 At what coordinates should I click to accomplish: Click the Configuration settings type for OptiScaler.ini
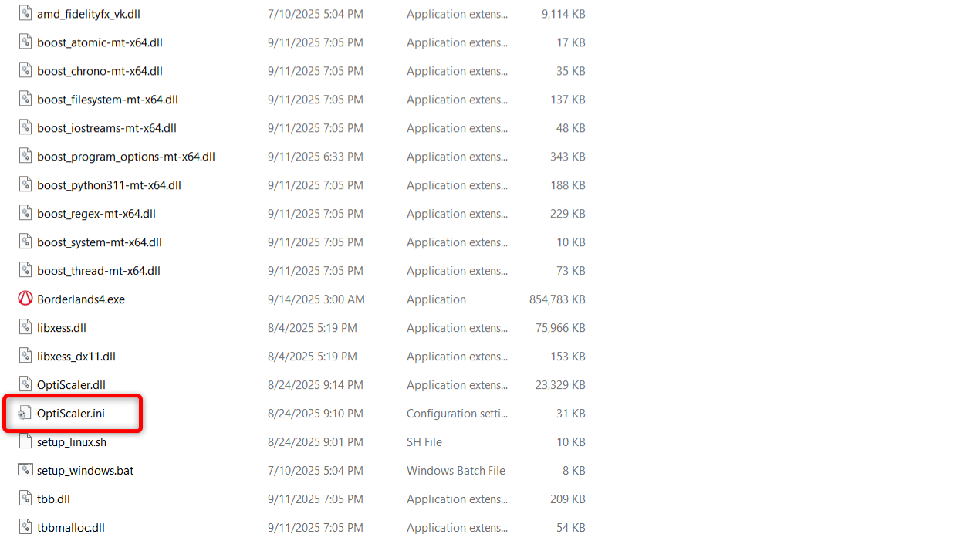pos(457,414)
